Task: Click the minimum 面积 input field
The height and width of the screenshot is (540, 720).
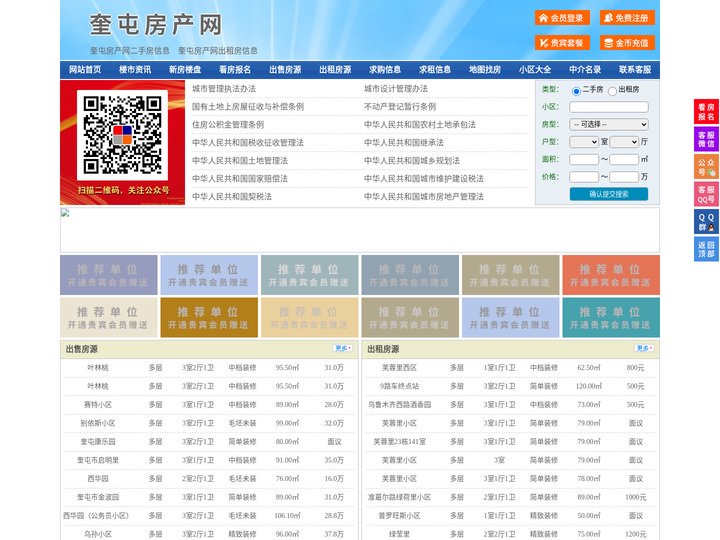Action: coord(584,159)
